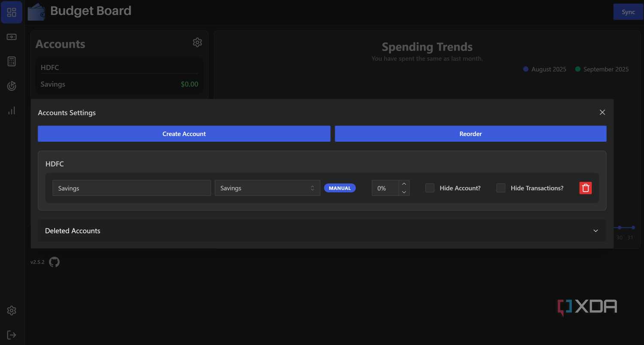Click the Accounts card gear icon
Image resolution: width=644 pixels, height=345 pixels.
pyautogui.click(x=197, y=43)
